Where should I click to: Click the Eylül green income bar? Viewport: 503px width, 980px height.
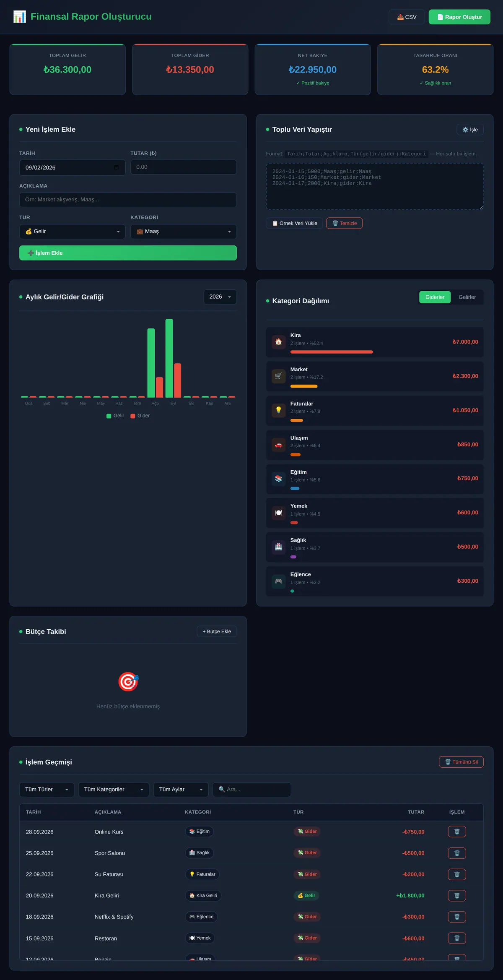169,358
